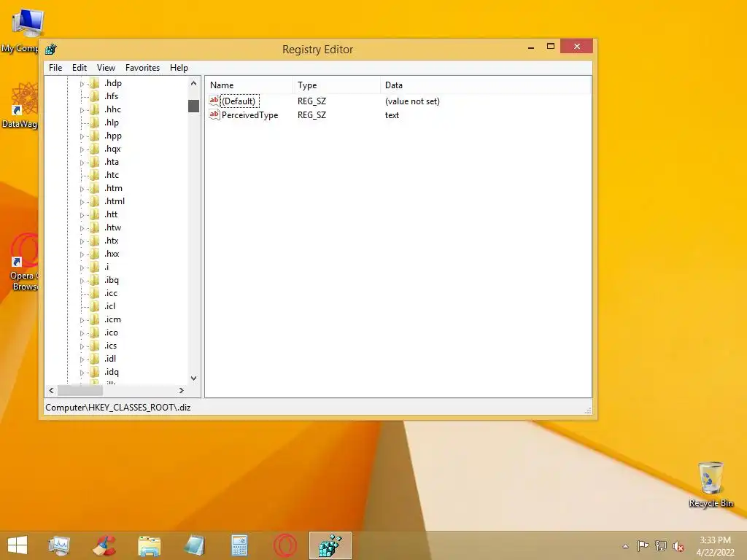The width and height of the screenshot is (747, 560).
Task: Expand the .html key arrow
Action: (82, 202)
